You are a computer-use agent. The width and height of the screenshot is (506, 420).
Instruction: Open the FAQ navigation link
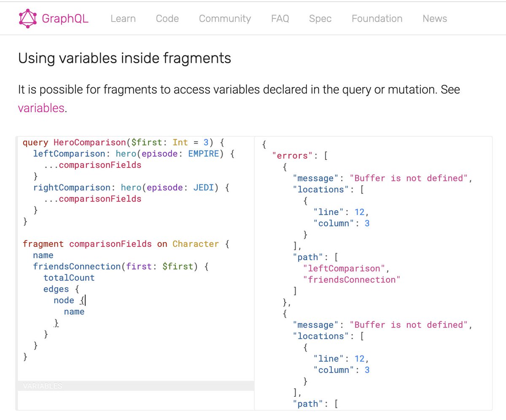280,19
